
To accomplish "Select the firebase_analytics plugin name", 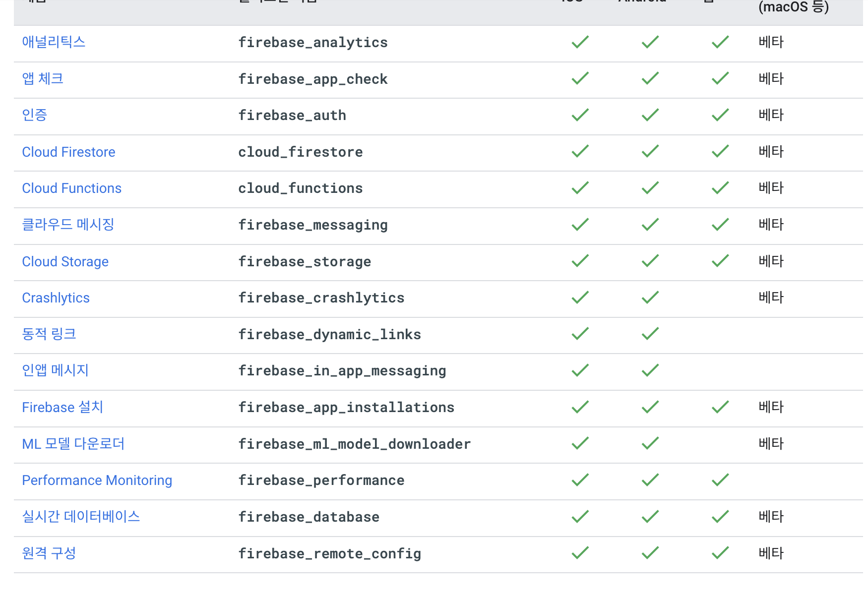I will (x=313, y=43).
